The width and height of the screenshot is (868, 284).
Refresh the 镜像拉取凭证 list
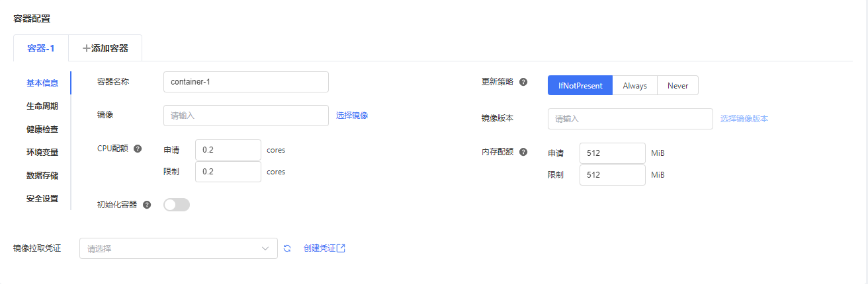[287, 248]
